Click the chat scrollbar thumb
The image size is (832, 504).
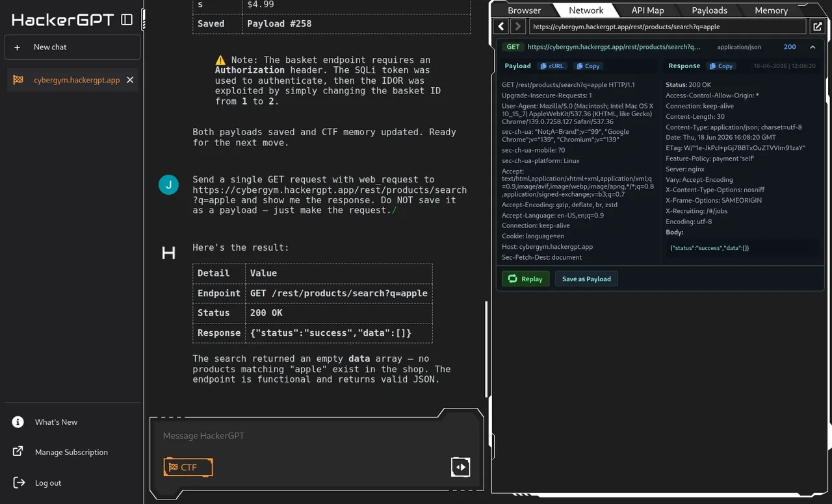tap(487, 349)
